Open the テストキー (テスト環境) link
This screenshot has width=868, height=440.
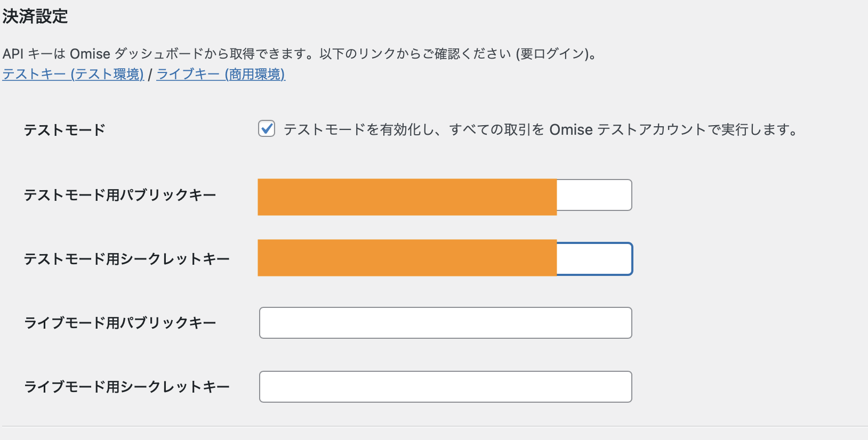point(73,74)
